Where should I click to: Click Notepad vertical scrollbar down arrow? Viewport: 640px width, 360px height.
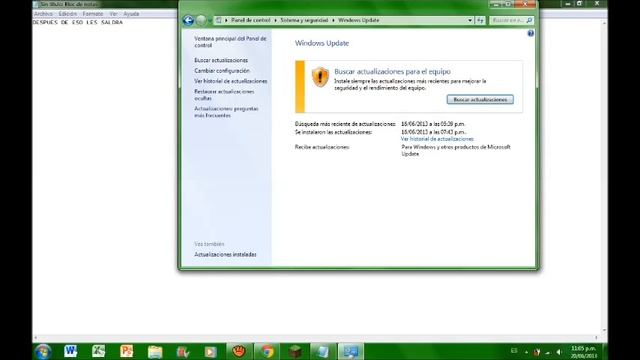(604, 330)
